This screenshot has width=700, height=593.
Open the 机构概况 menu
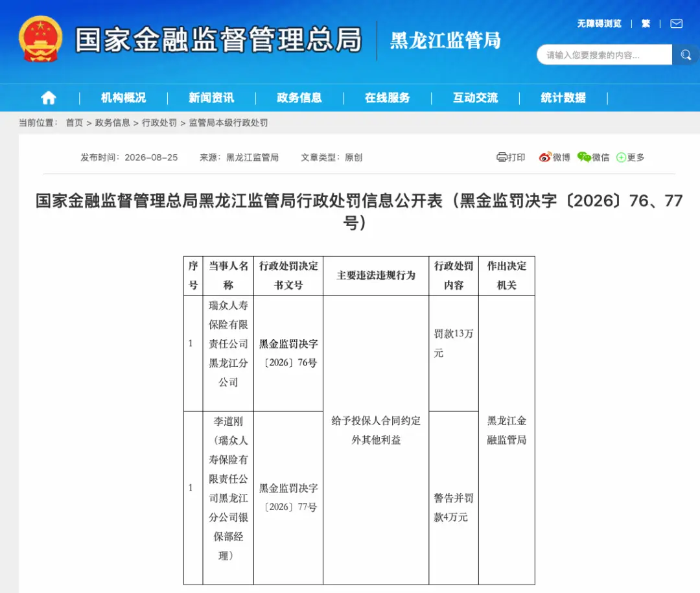click(123, 98)
